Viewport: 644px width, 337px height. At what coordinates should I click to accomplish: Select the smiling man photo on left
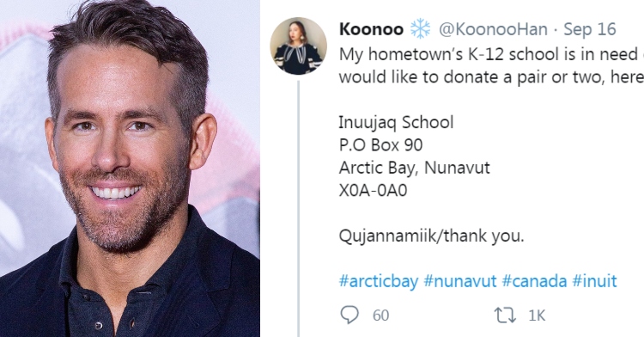[x=130, y=168]
